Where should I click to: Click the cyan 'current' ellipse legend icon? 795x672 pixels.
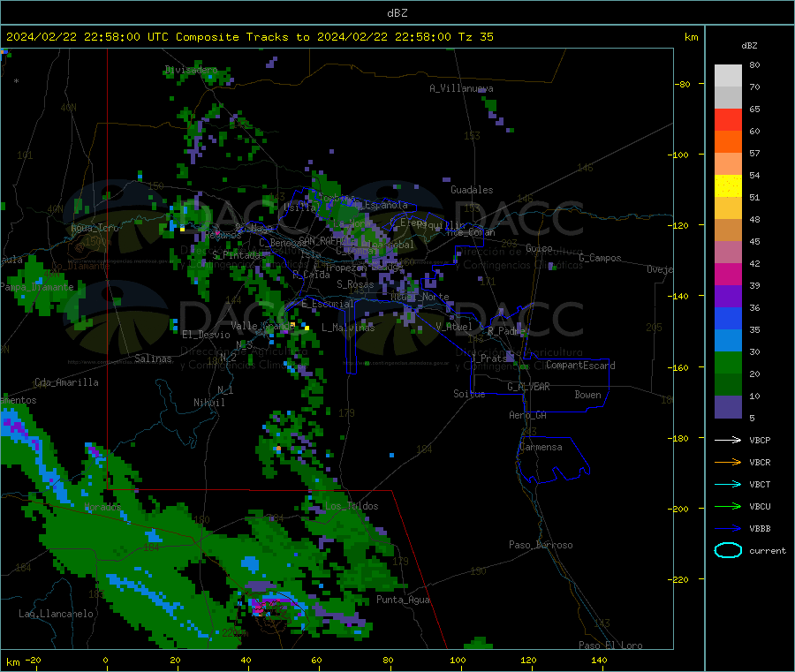pyautogui.click(x=728, y=550)
